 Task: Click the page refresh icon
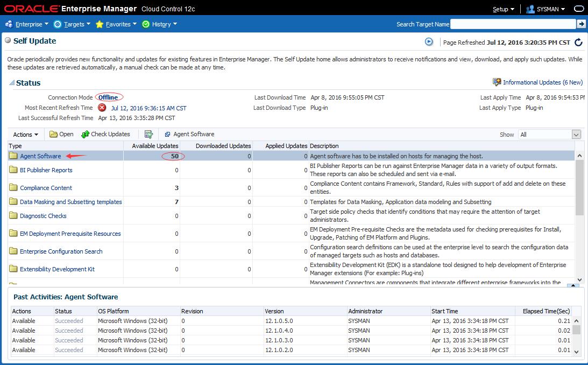579,43
